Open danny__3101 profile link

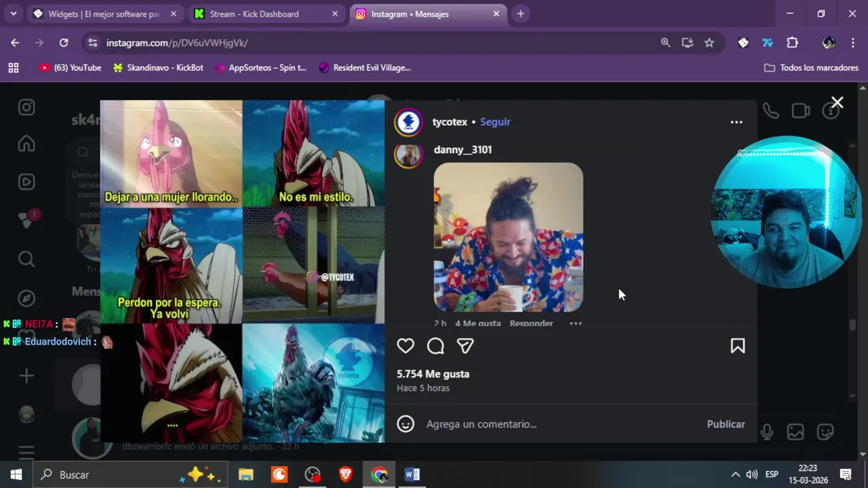click(x=462, y=150)
